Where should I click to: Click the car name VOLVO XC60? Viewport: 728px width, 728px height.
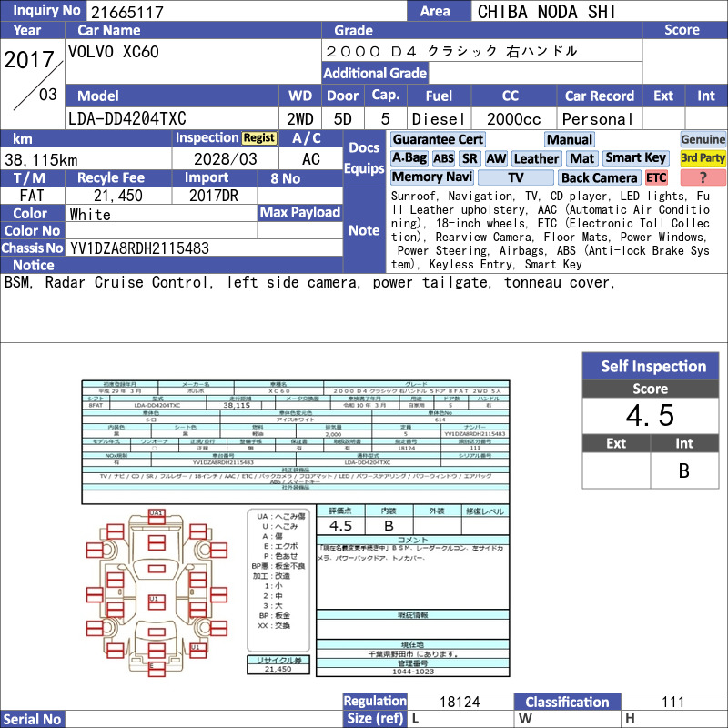[113, 52]
